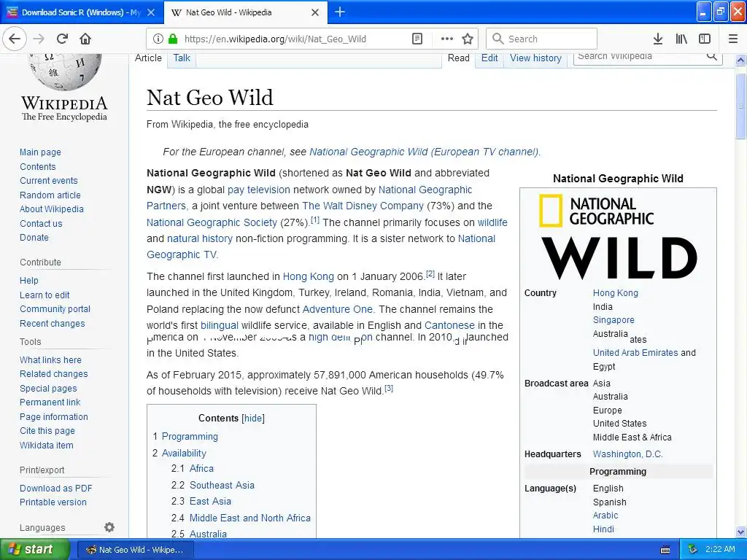Toggle the sidebars icon
Viewport: 747px width, 560px height.
(705, 39)
